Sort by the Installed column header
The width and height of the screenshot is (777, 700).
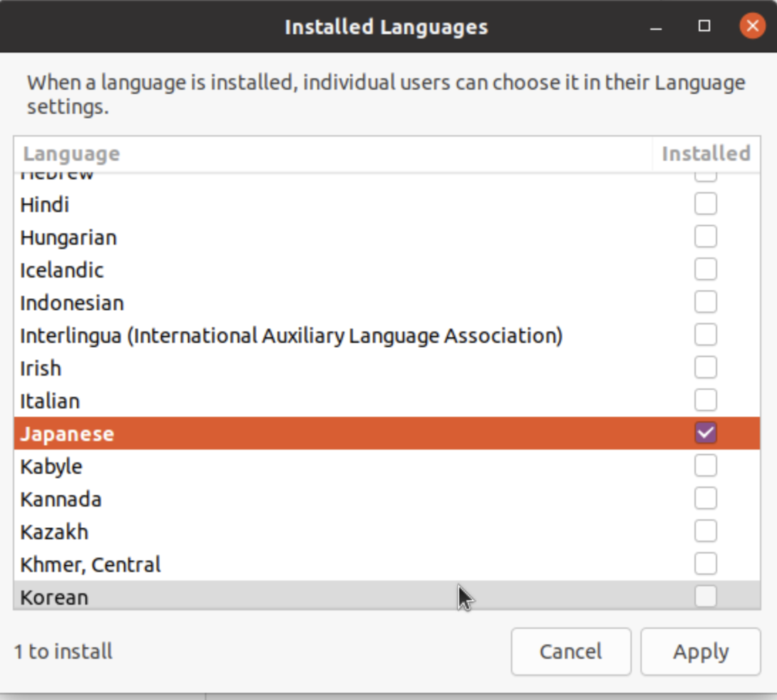pos(705,154)
